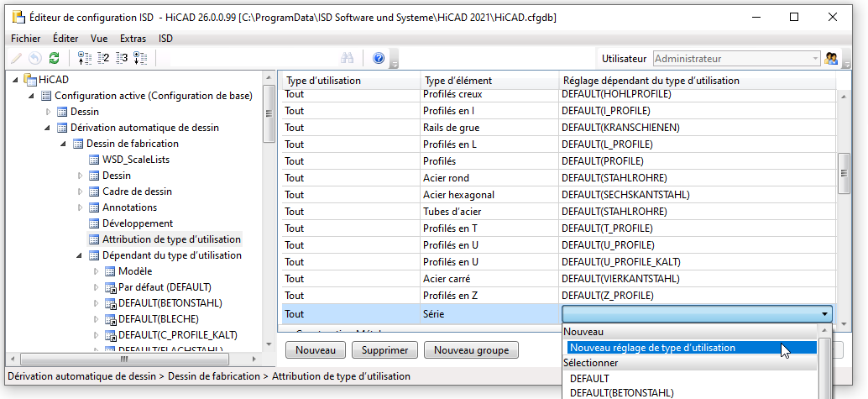Open the Utilisateur Administrateur dropdown
Viewport: 868px width, 399px height.
(x=814, y=59)
